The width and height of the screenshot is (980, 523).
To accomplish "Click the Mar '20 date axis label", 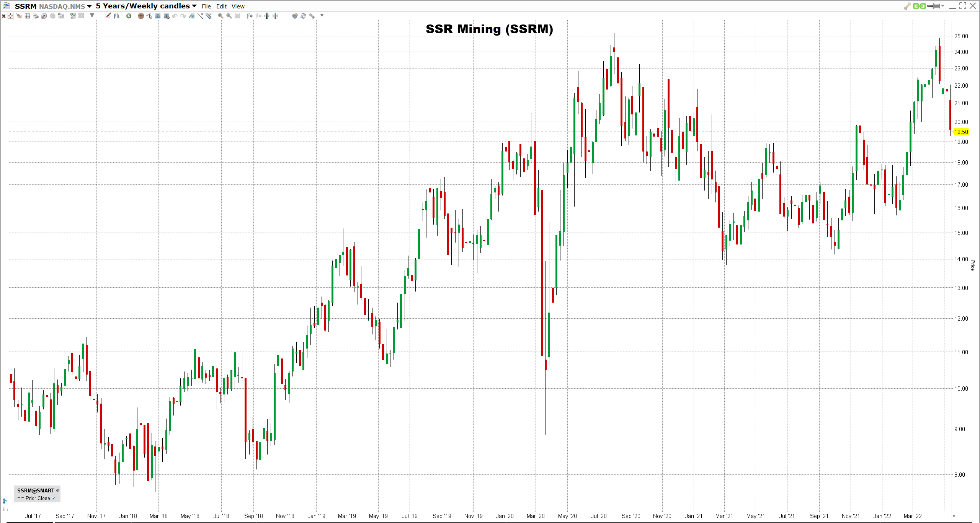I will point(536,516).
